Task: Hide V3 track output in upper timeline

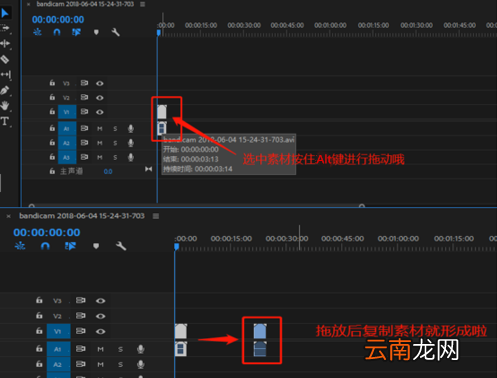Action: point(100,83)
